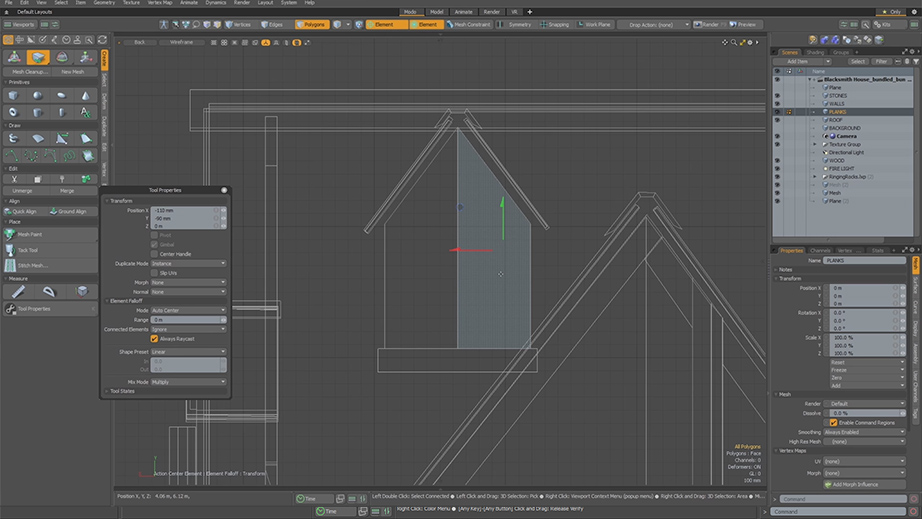Expand the Texture Group tree item
922x519 pixels.
(x=816, y=144)
